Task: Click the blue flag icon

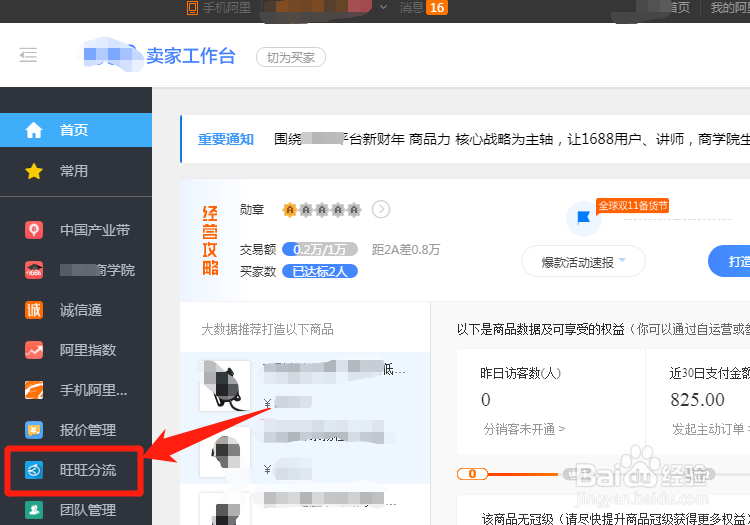Action: [x=584, y=218]
